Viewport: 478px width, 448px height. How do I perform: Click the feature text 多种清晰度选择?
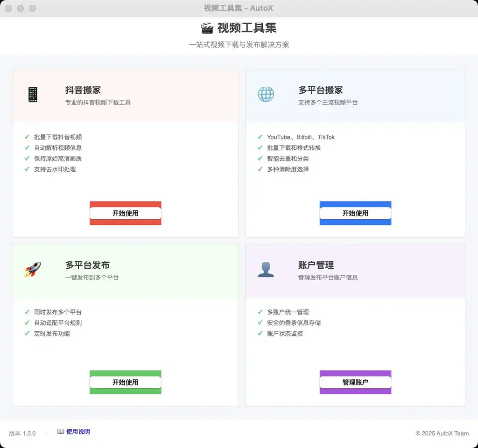pos(288,169)
